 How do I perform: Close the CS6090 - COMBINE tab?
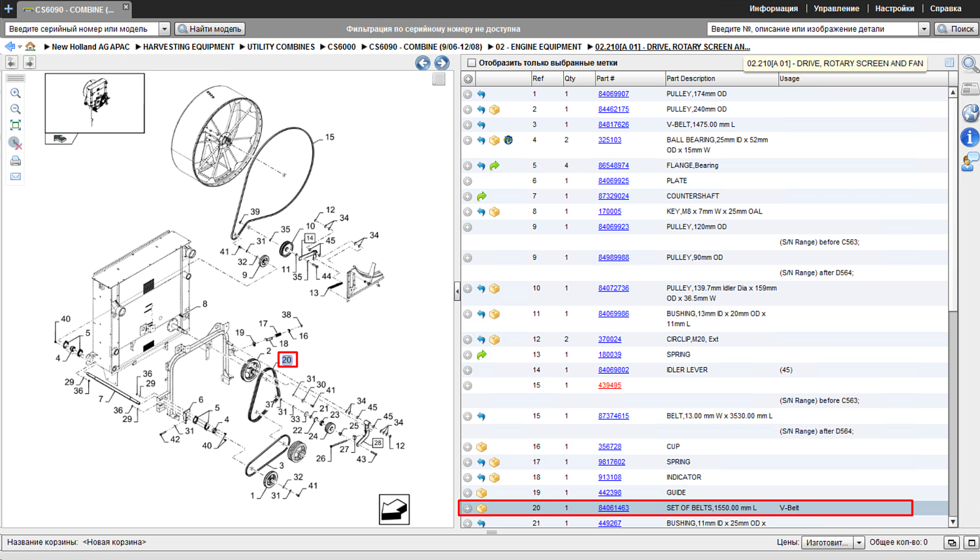click(126, 7)
